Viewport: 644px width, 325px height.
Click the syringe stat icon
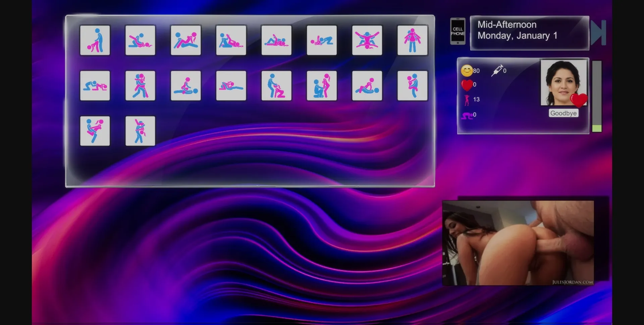pyautogui.click(x=497, y=70)
